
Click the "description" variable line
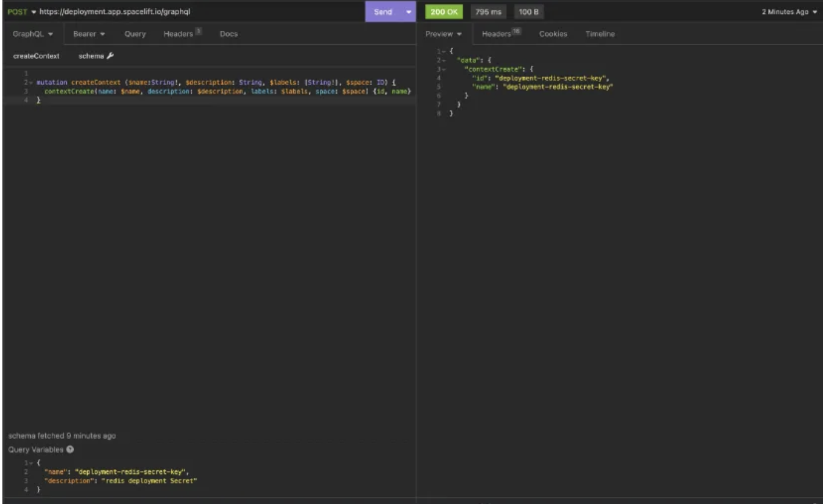tap(121, 481)
